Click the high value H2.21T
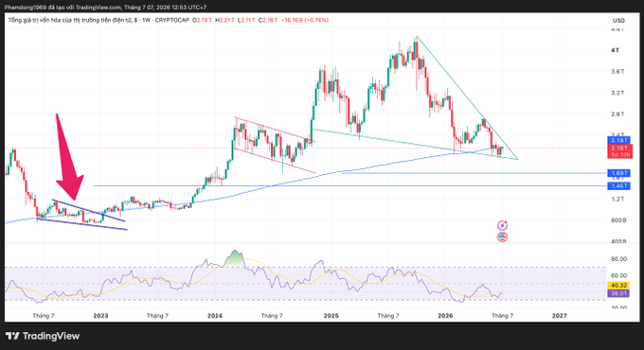 tap(224, 20)
